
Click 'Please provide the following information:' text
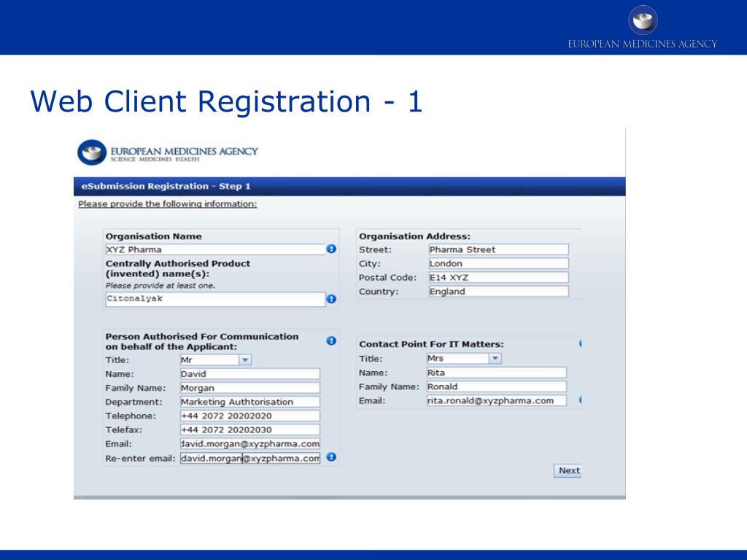click(x=168, y=204)
